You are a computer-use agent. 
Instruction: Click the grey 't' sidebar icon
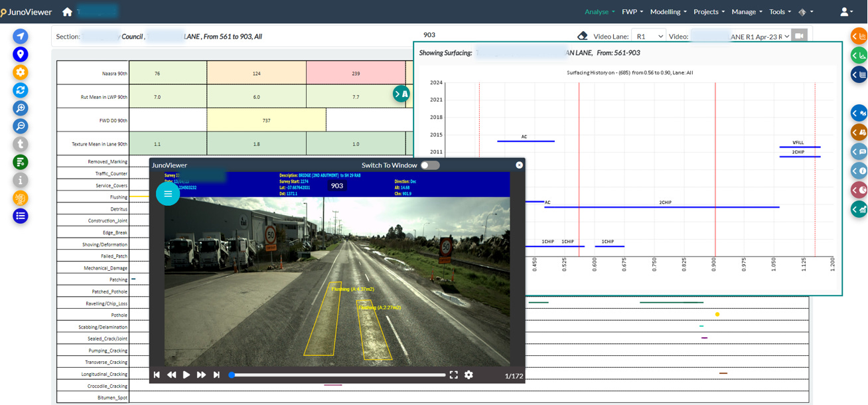coord(21,144)
